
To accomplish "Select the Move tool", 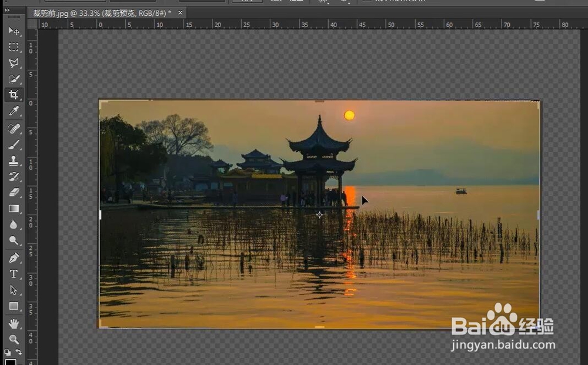I will coord(14,31).
